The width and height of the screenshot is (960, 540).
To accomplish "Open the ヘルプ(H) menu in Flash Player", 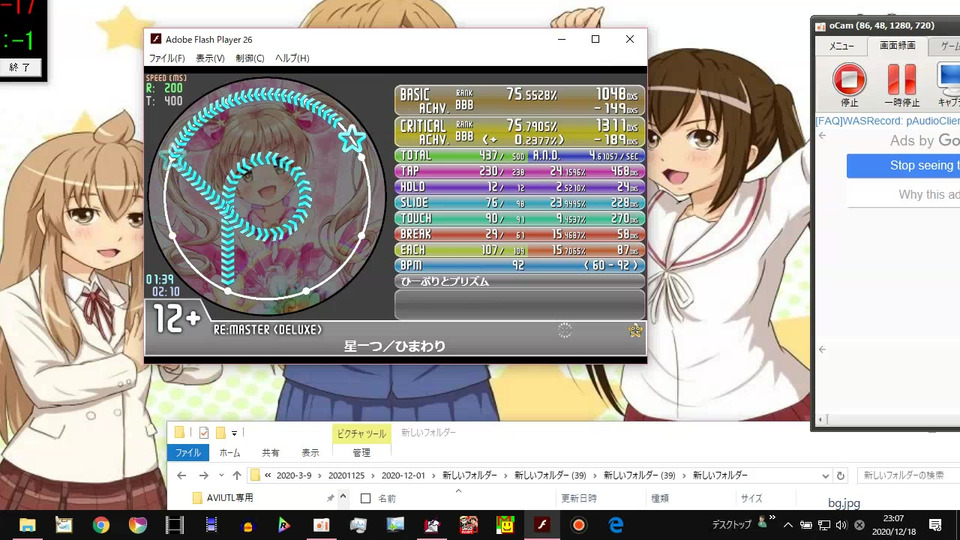I will 292,58.
